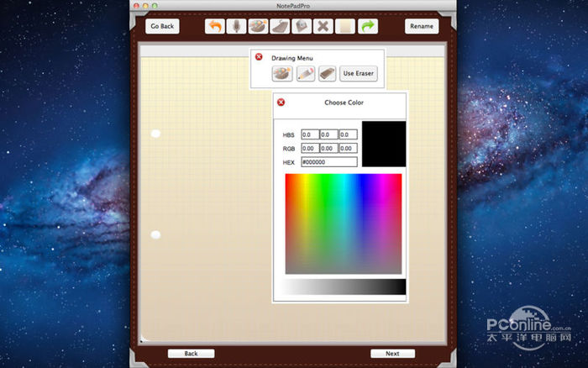Click the blank paper page icon in the toolbar
588x368 pixels.
[345, 26]
